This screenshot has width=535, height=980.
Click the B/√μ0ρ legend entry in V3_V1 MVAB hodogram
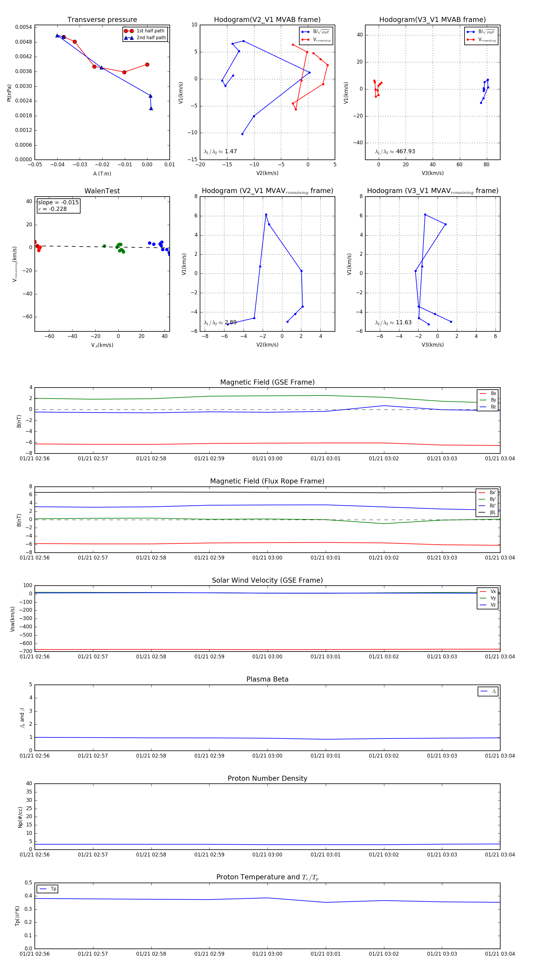481,32
